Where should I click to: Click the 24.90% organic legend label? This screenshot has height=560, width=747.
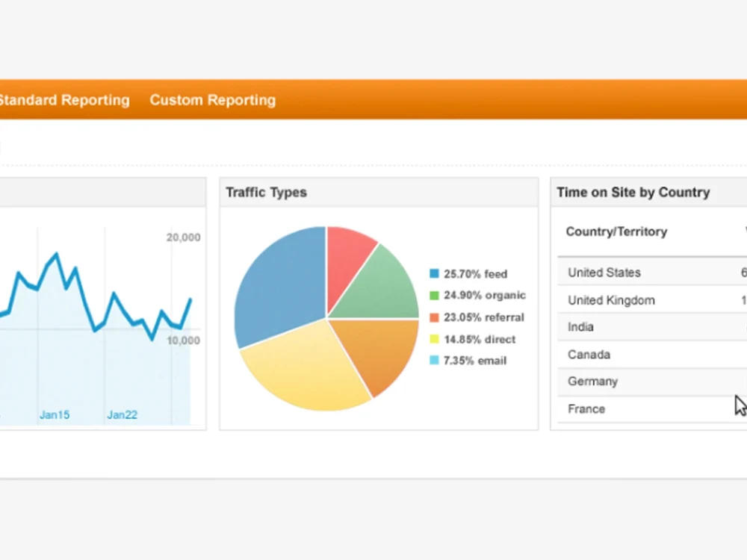click(x=485, y=295)
